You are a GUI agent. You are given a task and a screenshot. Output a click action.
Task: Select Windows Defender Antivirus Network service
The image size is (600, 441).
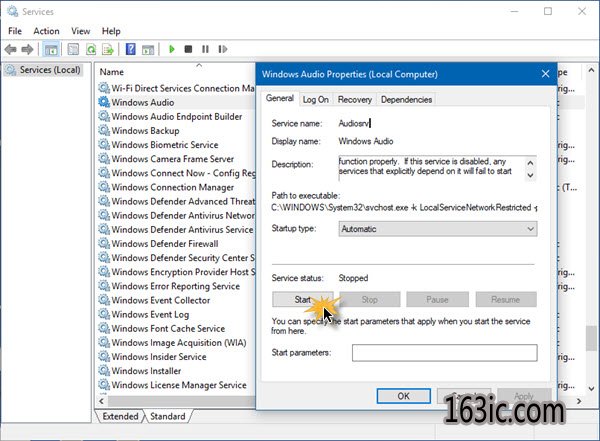(x=177, y=216)
